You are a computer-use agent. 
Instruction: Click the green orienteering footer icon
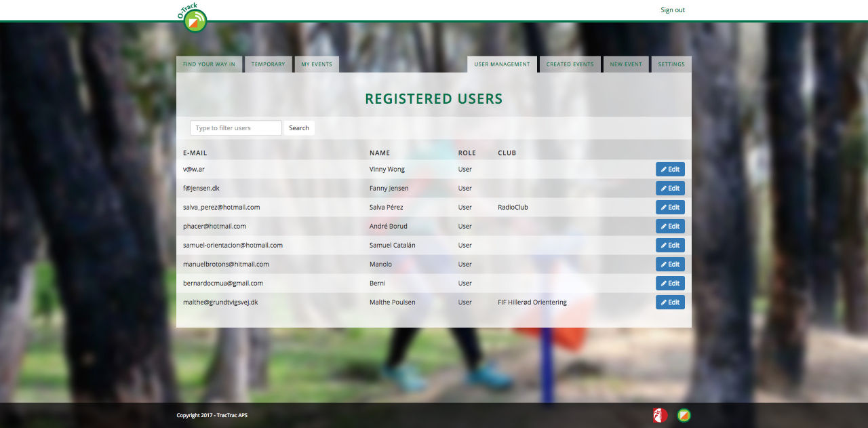point(684,415)
